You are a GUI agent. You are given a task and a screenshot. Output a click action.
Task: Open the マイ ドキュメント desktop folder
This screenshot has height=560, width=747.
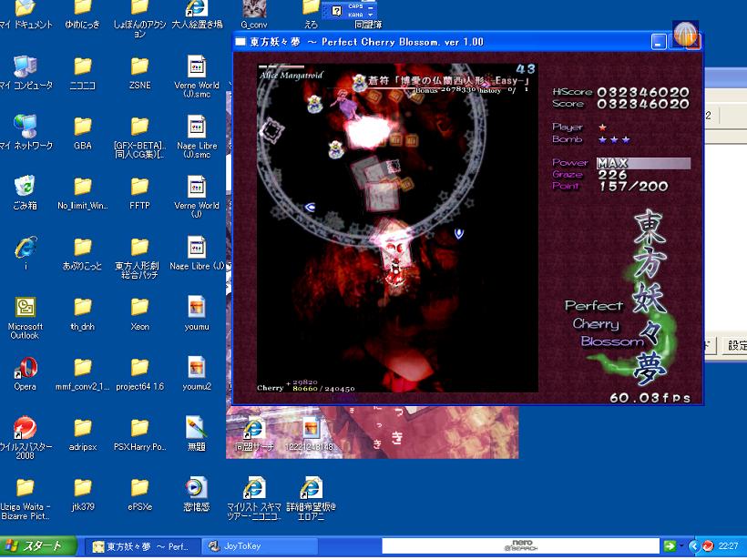(x=25, y=15)
